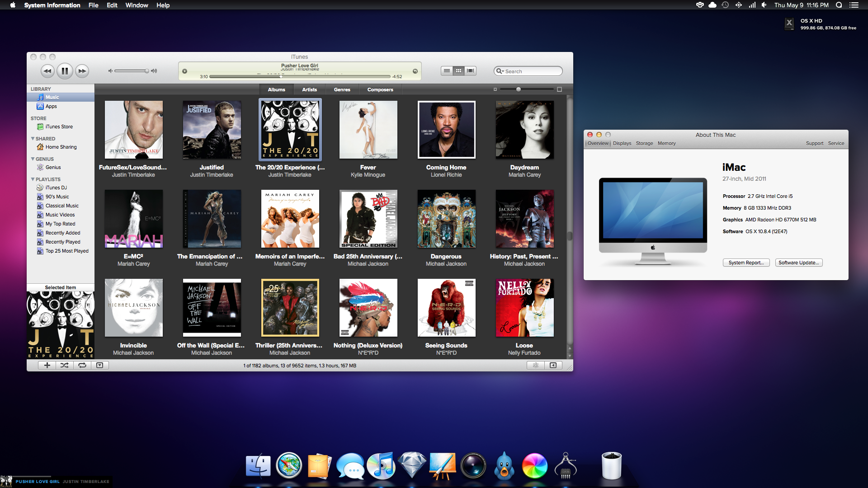
Task: Switch to list view icon
Action: tap(447, 71)
